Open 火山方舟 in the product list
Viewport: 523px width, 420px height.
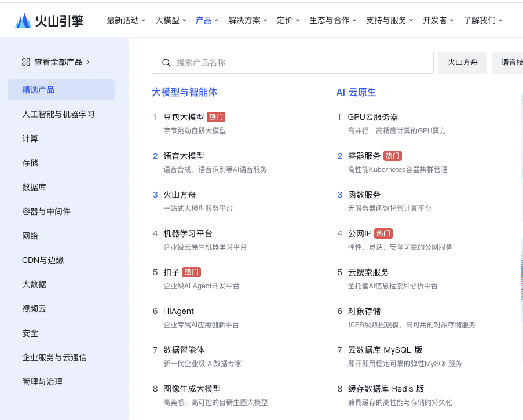[180, 195]
